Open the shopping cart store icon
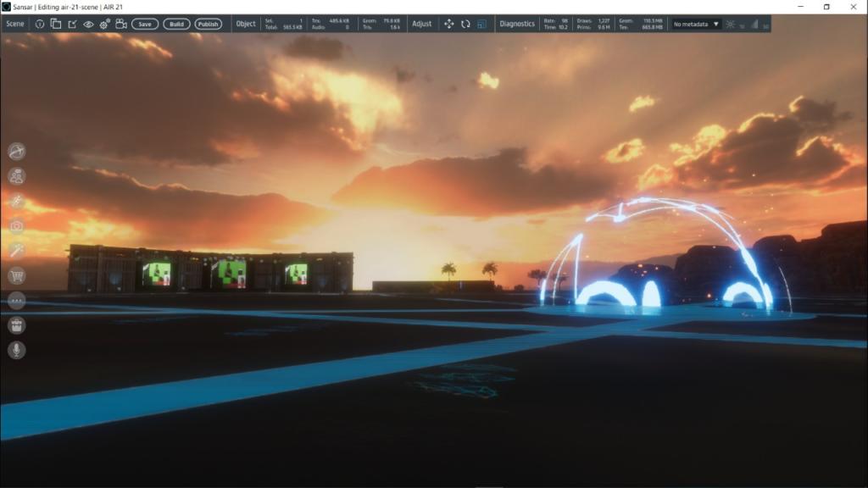 tap(17, 275)
